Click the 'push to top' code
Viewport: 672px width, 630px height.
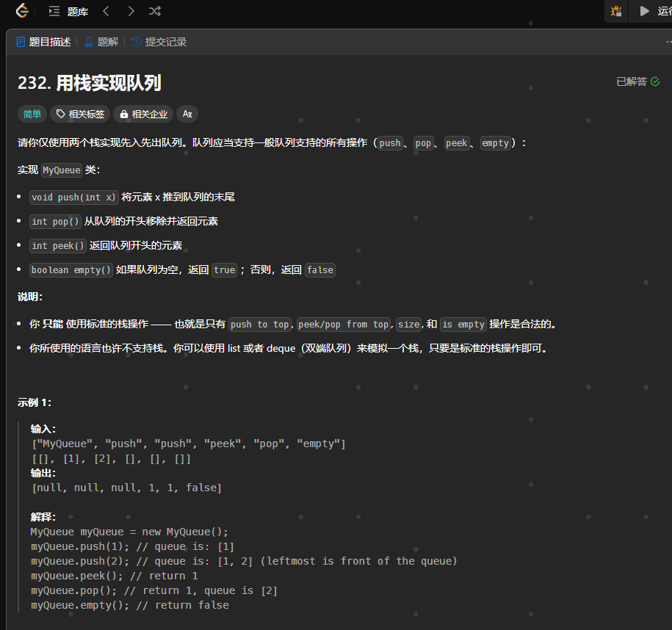point(260,325)
